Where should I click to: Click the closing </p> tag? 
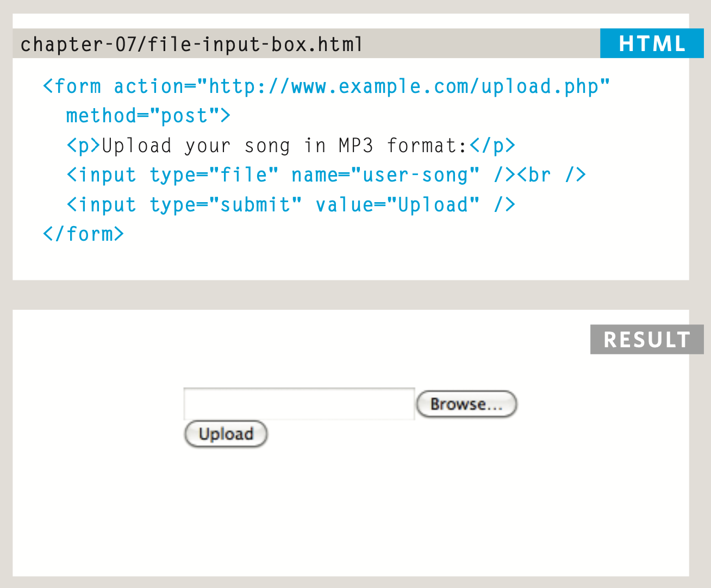pos(492,146)
